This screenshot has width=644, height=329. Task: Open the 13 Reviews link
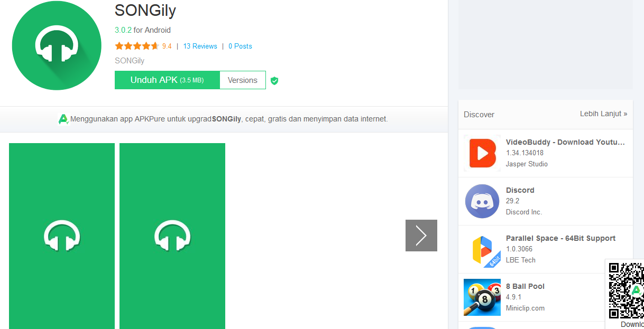200,46
